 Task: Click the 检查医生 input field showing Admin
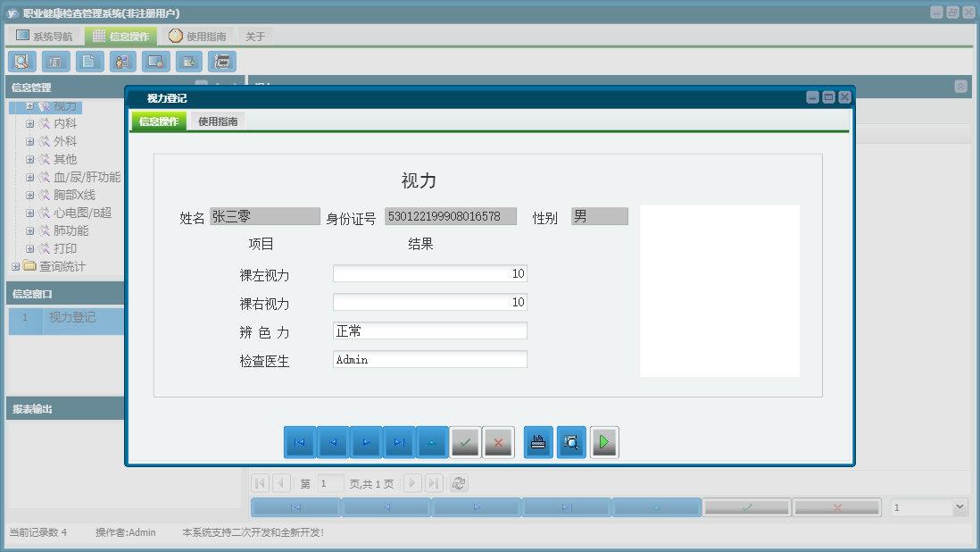(x=429, y=359)
